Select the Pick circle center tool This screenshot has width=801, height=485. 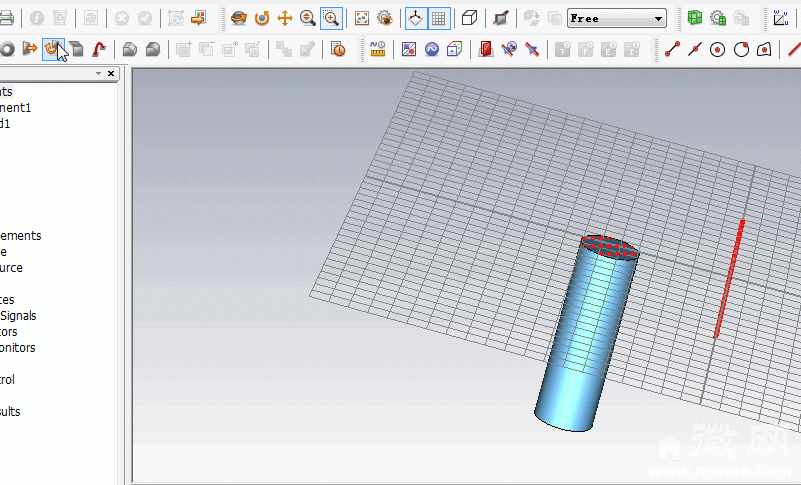click(x=718, y=50)
